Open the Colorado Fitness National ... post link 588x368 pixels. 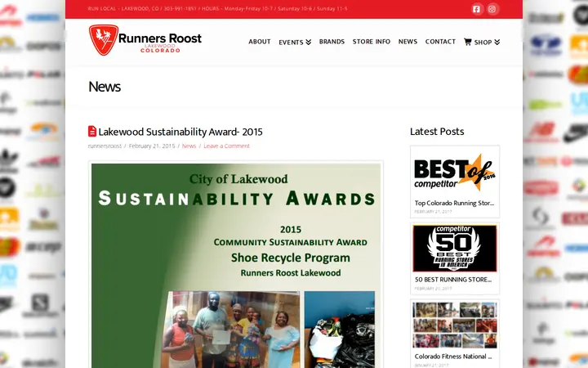point(453,357)
